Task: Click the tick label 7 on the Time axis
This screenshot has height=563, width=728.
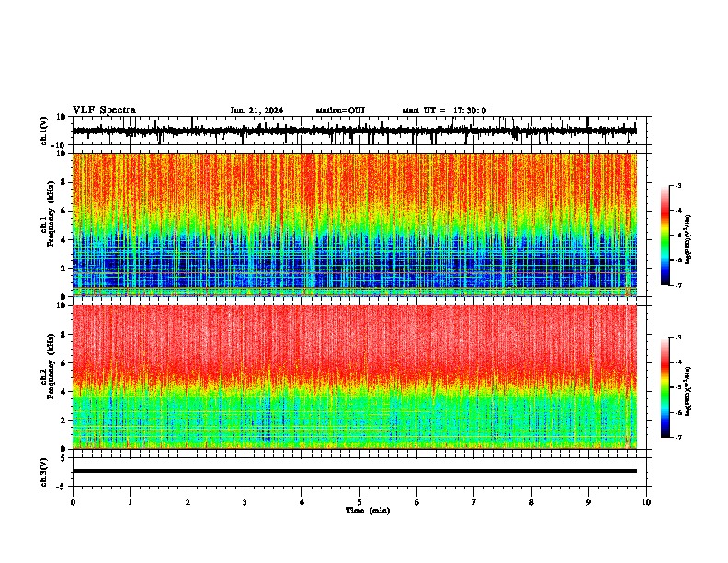Action: click(x=474, y=502)
